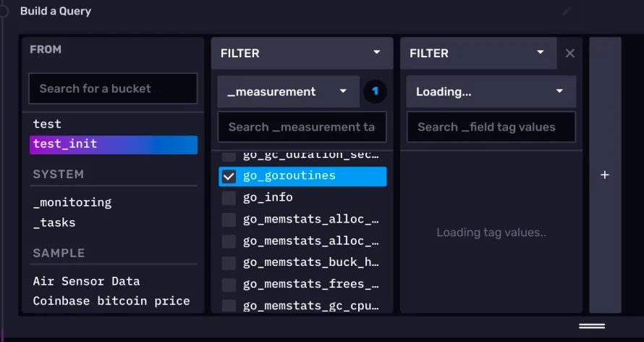Click the selected count badge showing 1
The image size is (644, 342).
pos(375,91)
